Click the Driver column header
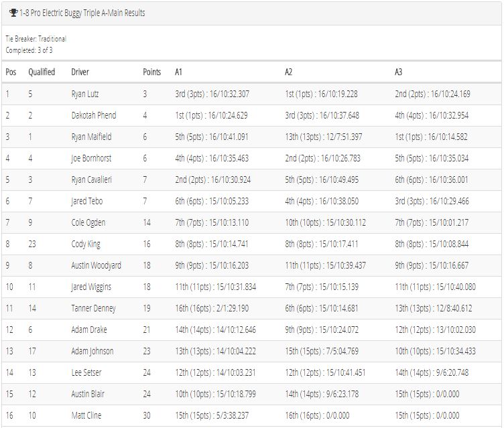504x428 pixels. coord(80,72)
